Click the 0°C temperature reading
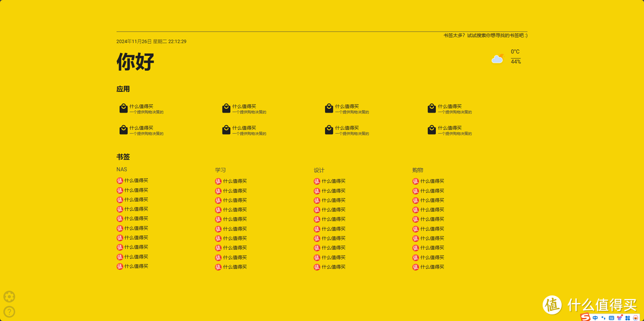Screen dimensions: 644x321 pyautogui.click(x=515, y=52)
